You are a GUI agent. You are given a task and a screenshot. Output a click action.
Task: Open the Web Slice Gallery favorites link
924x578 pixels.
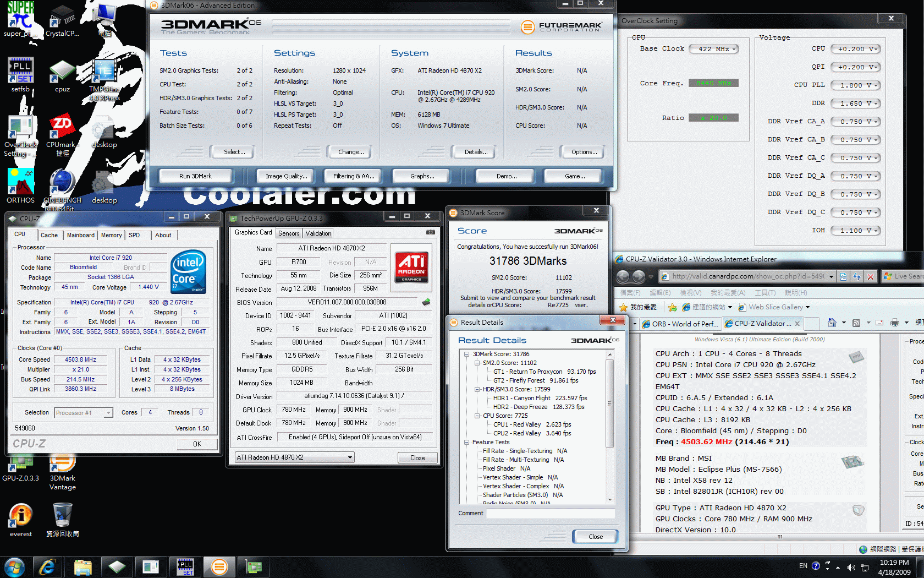pyautogui.click(x=776, y=307)
